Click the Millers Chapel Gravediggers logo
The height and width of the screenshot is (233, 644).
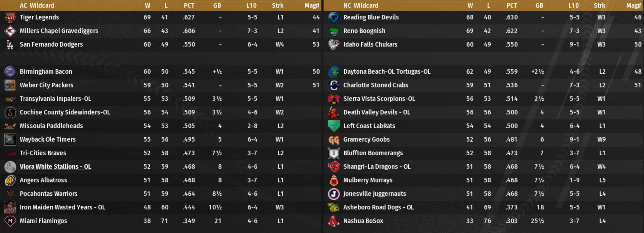[10, 31]
